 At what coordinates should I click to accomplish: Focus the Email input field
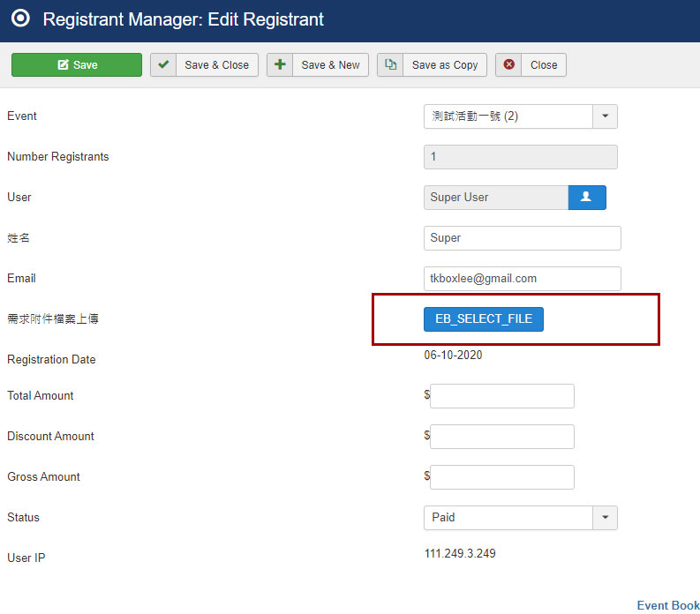pos(522,279)
